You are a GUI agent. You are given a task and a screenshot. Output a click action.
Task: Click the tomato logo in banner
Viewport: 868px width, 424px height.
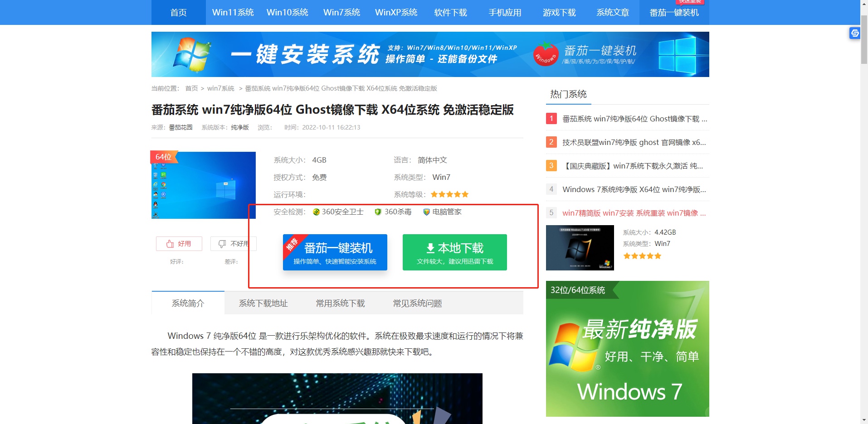546,54
